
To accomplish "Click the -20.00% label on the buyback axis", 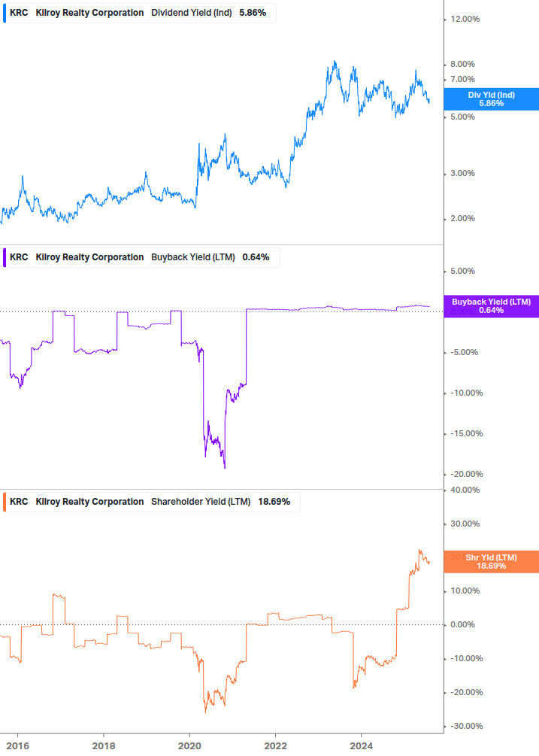I will [x=467, y=475].
